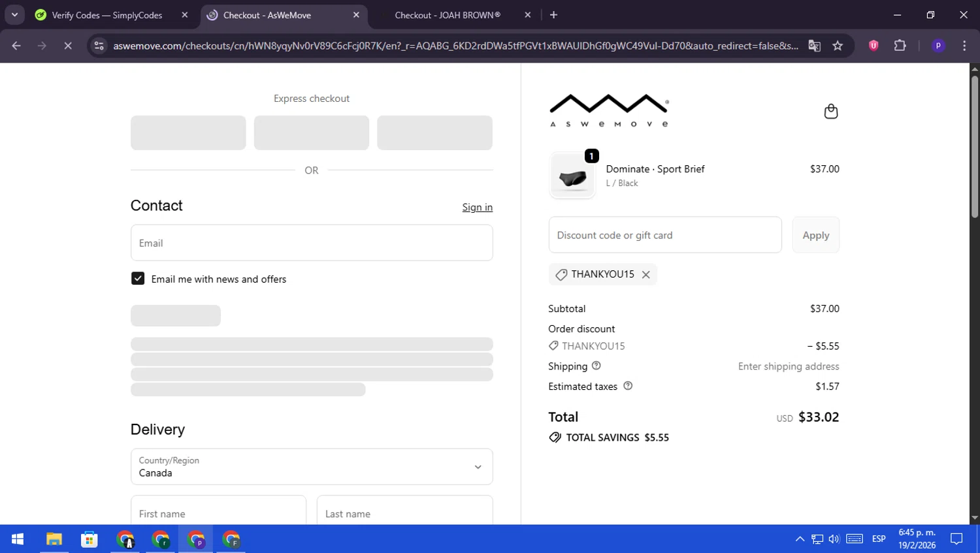Viewport: 980px width, 553px height.
Task: Click the translate page icon
Action: [814, 46]
